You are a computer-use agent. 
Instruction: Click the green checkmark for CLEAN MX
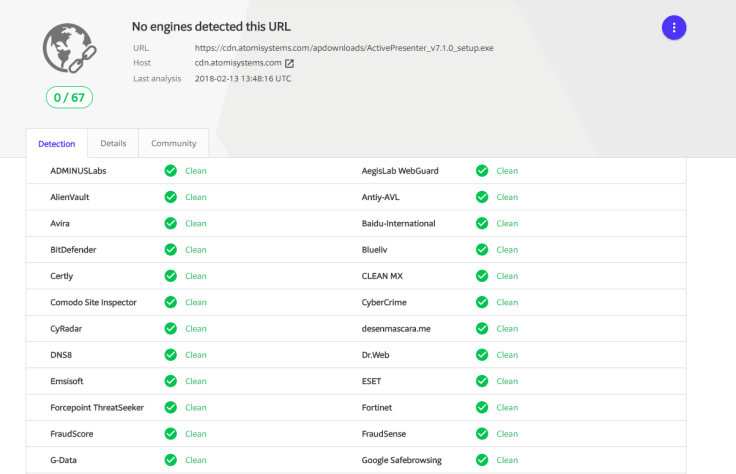(482, 276)
